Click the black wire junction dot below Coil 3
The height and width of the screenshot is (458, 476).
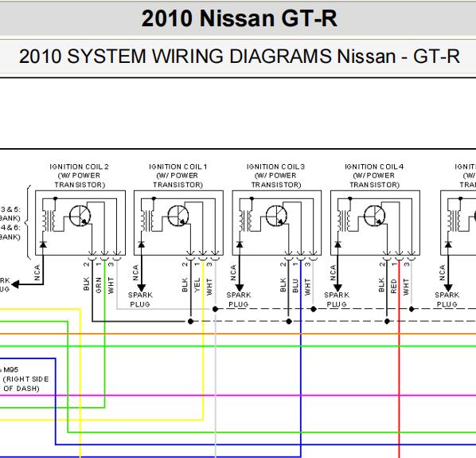pos(289,321)
